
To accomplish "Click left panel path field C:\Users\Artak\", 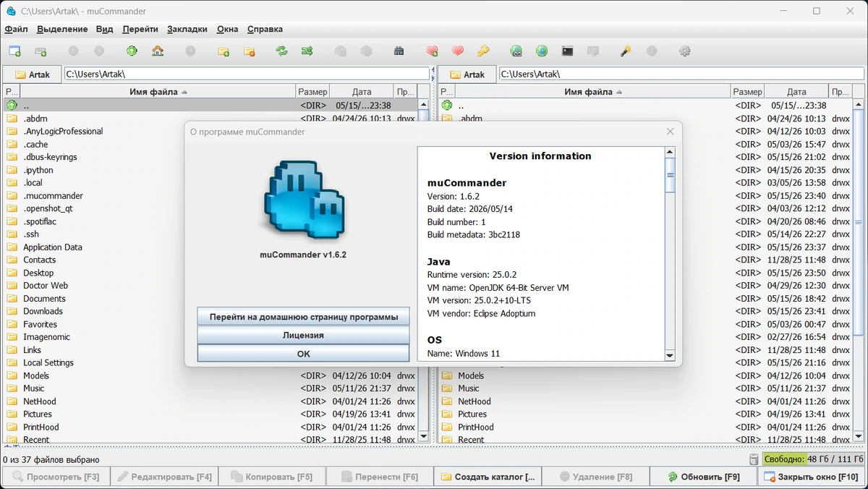I will pyautogui.click(x=246, y=74).
